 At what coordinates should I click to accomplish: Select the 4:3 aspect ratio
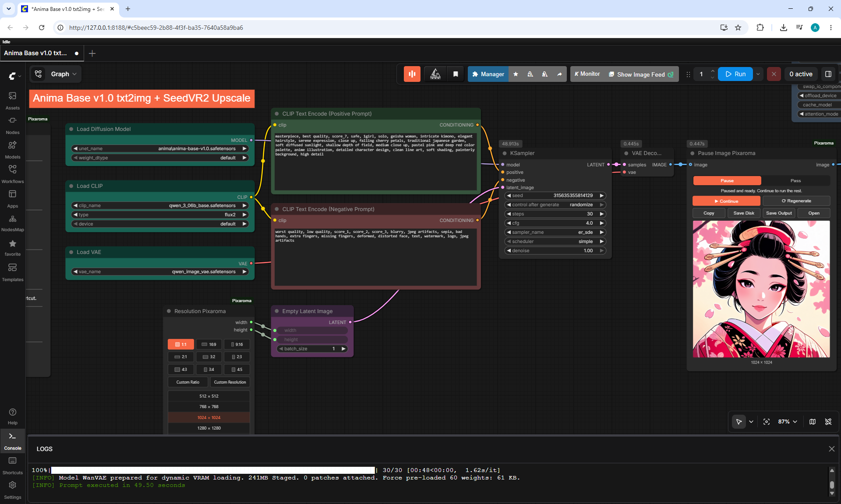coord(181,370)
